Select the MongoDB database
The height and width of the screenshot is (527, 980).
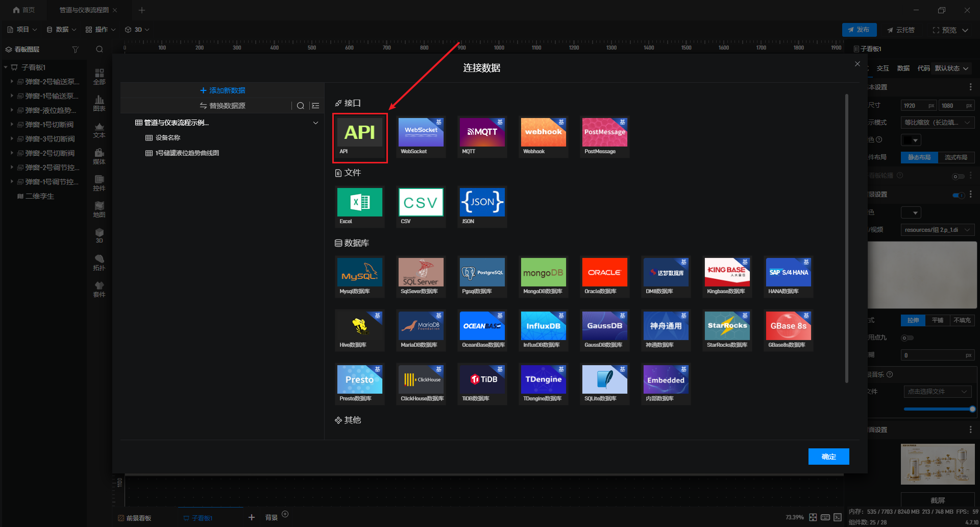click(544, 277)
